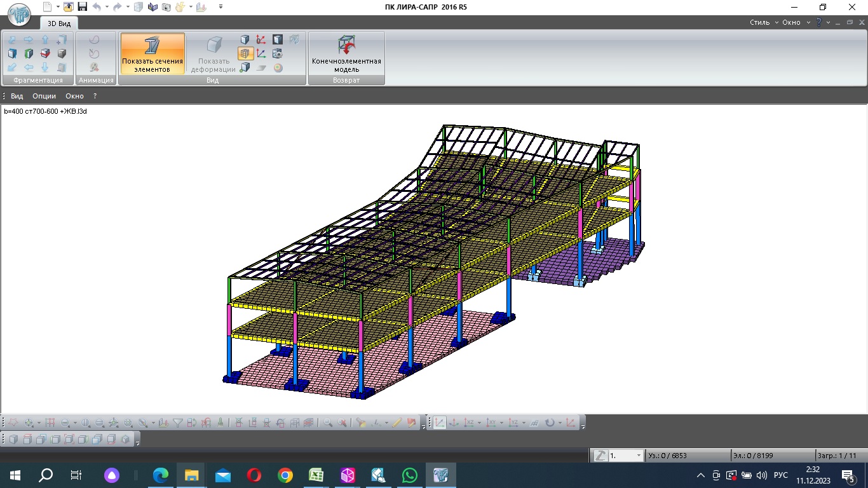This screenshot has height=488, width=868.
Task: Click the rotate view circular arrow icon
Action: [x=550, y=423]
